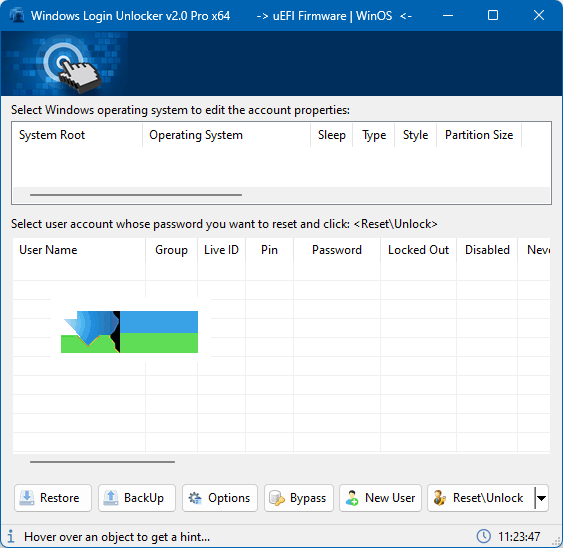
Task: Click the app icon in title bar
Action: pyautogui.click(x=17, y=15)
